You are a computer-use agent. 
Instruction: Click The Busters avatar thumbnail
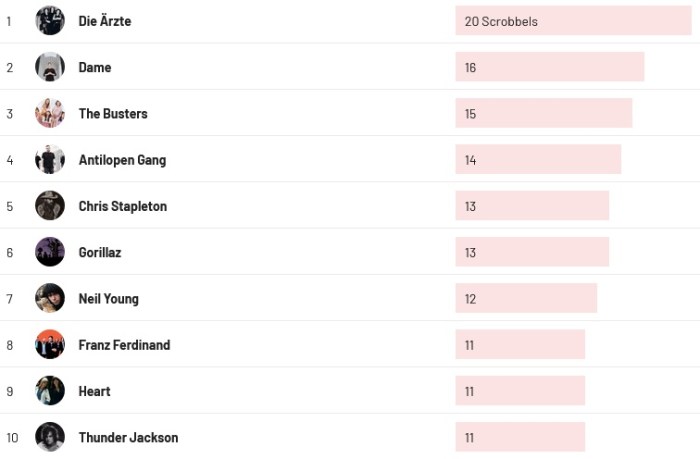[x=50, y=113]
